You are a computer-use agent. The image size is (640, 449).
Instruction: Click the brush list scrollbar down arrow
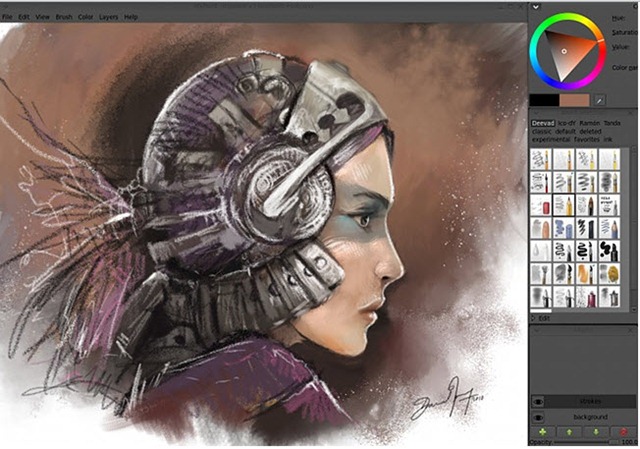[x=633, y=310]
